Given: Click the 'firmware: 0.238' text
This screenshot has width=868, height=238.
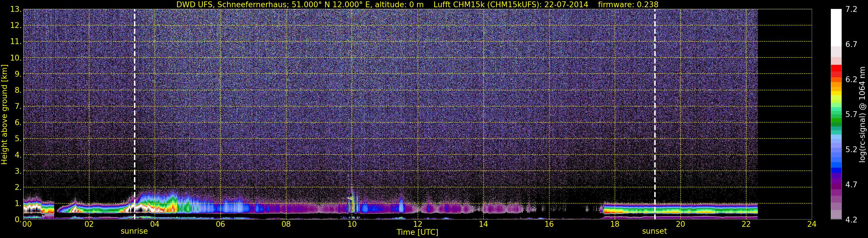Looking at the screenshot, I should tap(628, 4).
